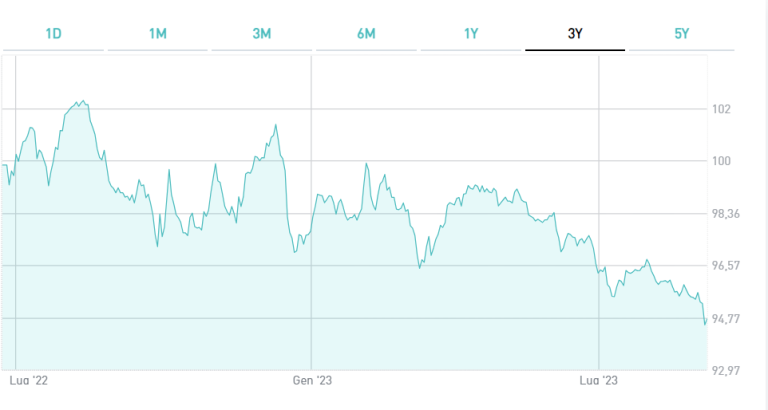Select the 1D time range tab
This screenshot has height=410, width=768.
click(x=54, y=33)
